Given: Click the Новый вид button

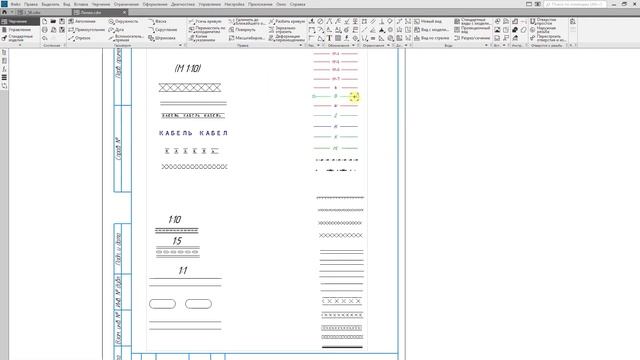Looking at the screenshot, I should pos(428,21).
